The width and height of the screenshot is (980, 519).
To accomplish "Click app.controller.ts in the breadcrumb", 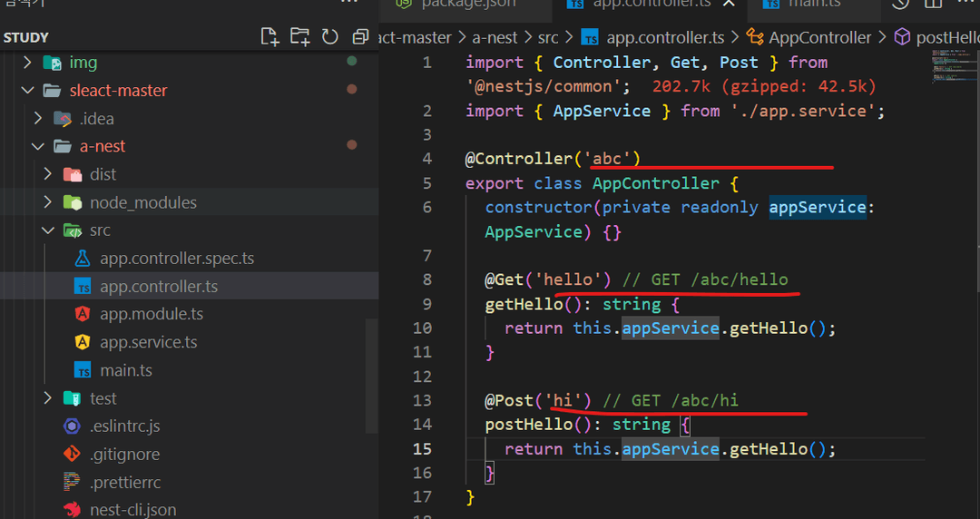I will [665, 37].
